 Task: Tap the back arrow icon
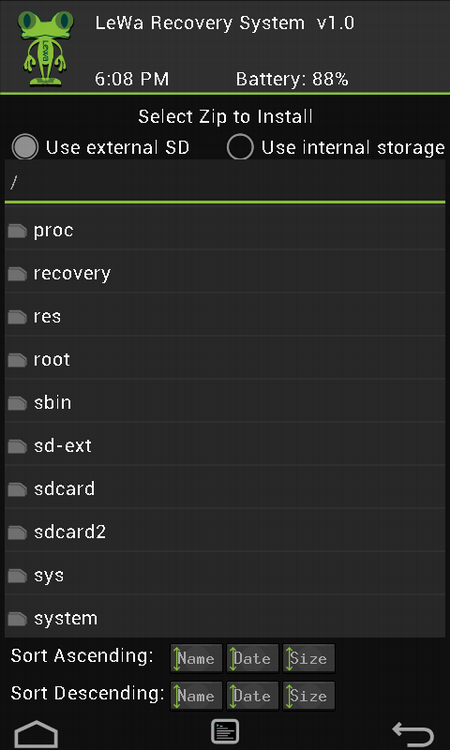[x=413, y=734]
